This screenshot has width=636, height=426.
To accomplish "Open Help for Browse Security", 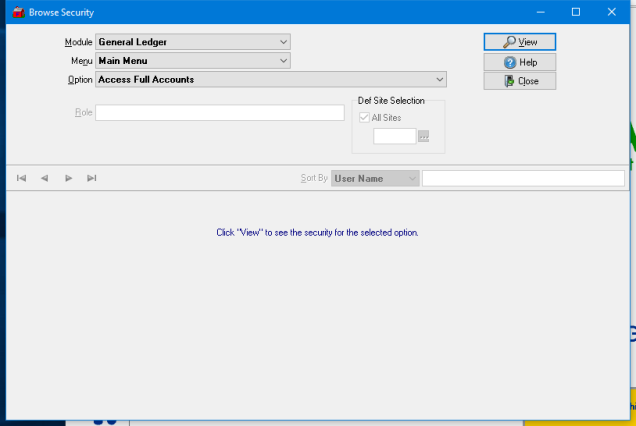I will (519, 62).
